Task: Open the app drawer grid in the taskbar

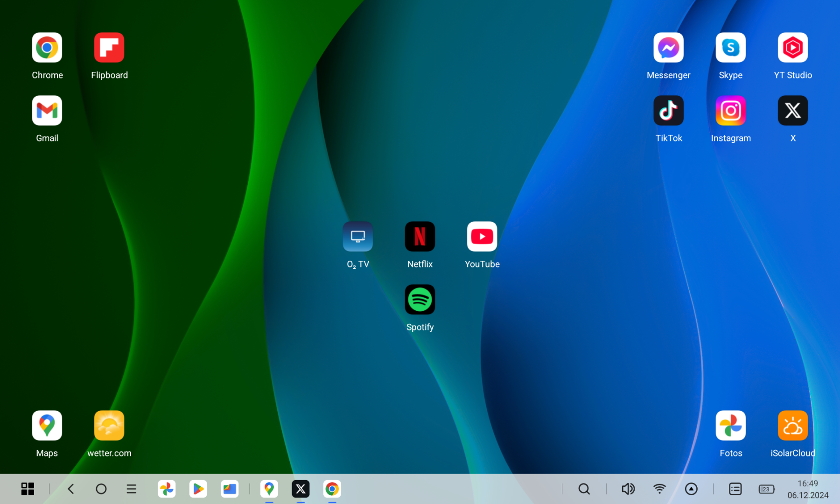Action: pos(28,489)
